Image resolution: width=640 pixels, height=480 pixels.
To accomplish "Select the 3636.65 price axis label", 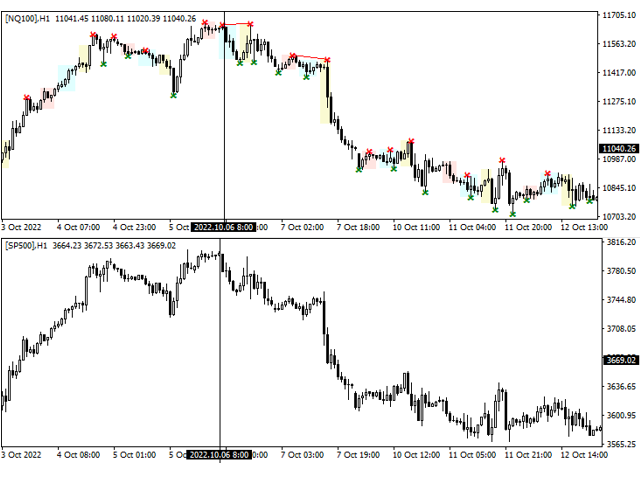I will tap(621, 386).
